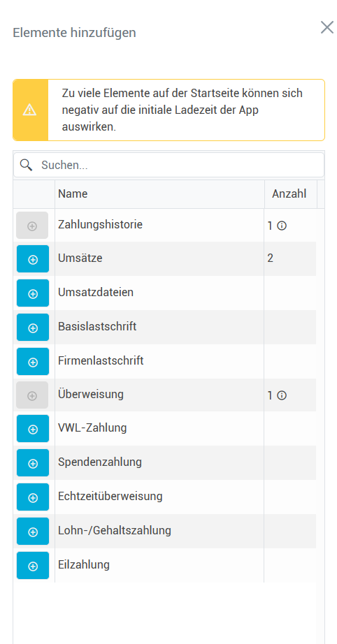Add the Echtzeitüberweisung element
This screenshot has height=644, width=337.
click(x=33, y=497)
